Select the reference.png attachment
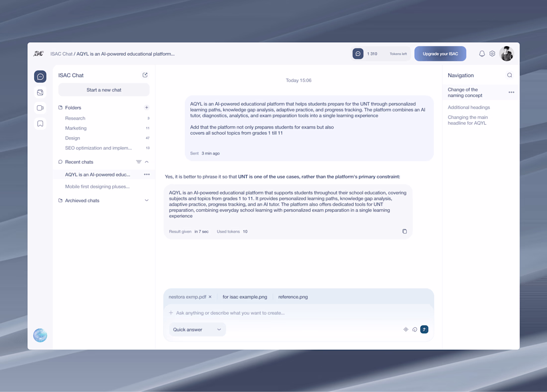The height and width of the screenshot is (392, 547). pyautogui.click(x=293, y=297)
